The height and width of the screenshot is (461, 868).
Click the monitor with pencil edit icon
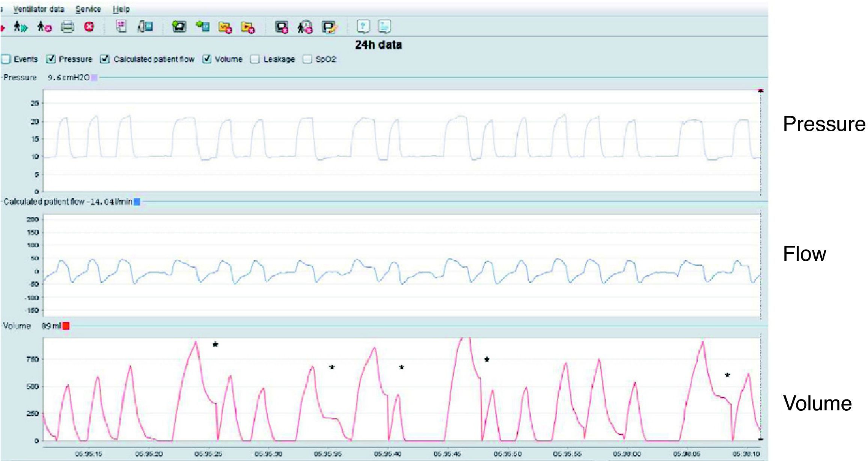329,27
